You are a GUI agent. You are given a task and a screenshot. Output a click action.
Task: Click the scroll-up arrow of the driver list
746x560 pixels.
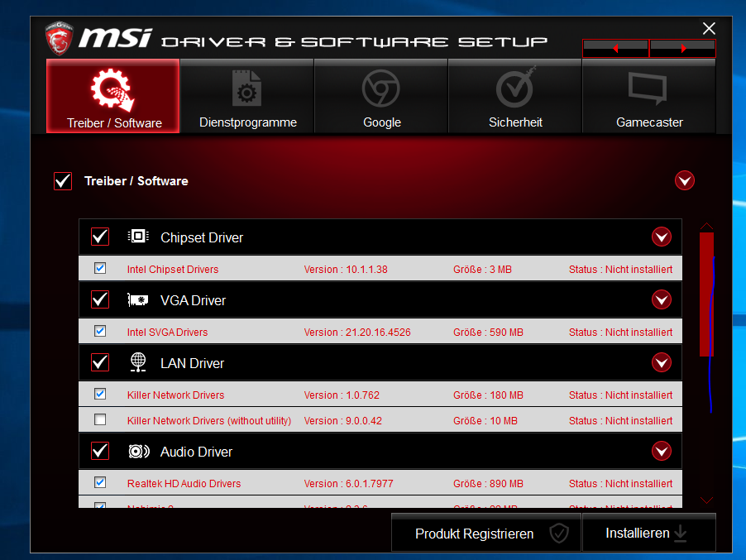tap(706, 226)
